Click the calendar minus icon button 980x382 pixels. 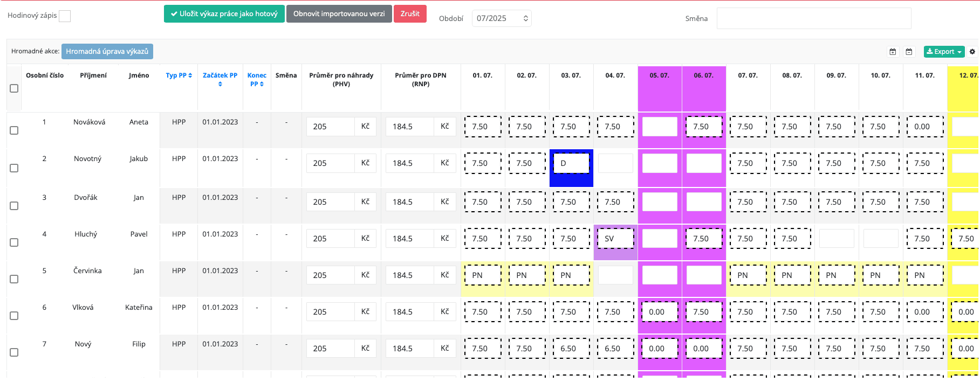coord(909,52)
